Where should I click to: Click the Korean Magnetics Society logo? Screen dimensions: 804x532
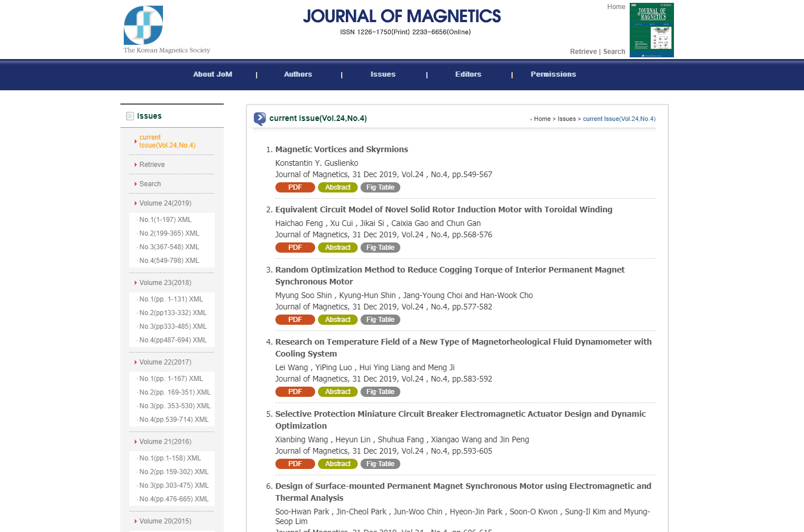pos(144,26)
